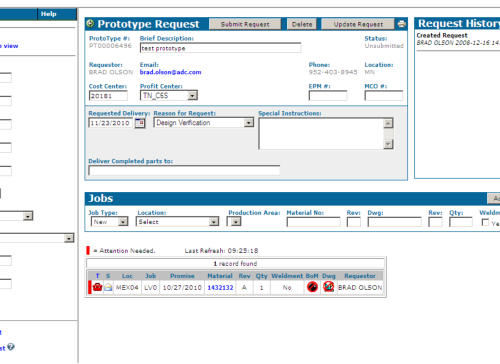Open the Help menu tab
This screenshot has width=500, height=364.
click(x=49, y=14)
